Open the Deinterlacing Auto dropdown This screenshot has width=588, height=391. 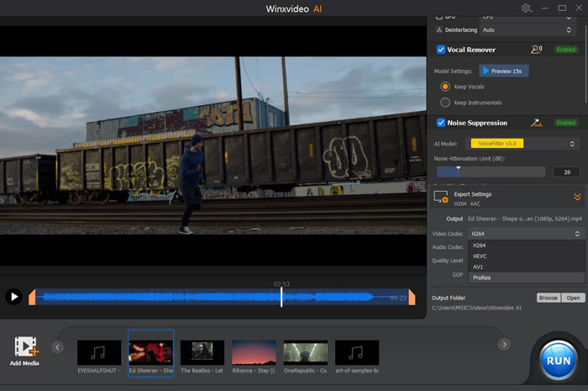coord(528,30)
